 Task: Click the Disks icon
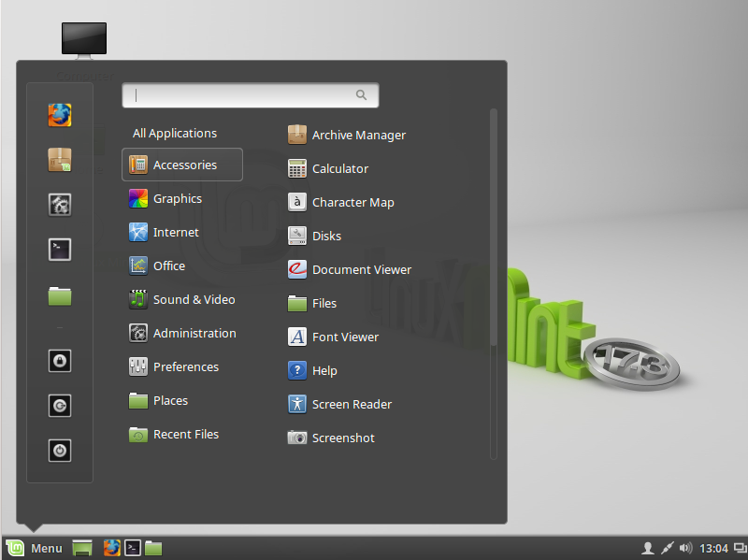[x=297, y=236]
